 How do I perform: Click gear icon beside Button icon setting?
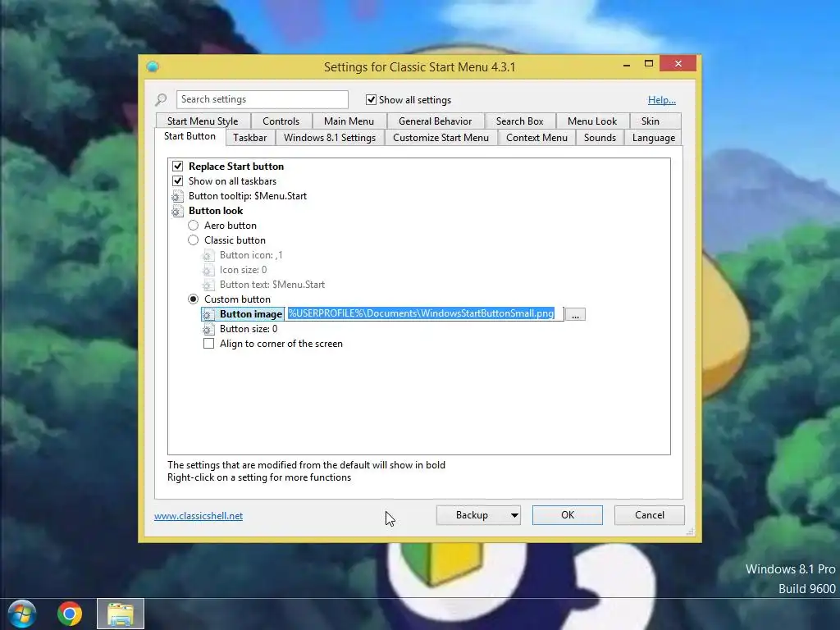click(x=208, y=256)
